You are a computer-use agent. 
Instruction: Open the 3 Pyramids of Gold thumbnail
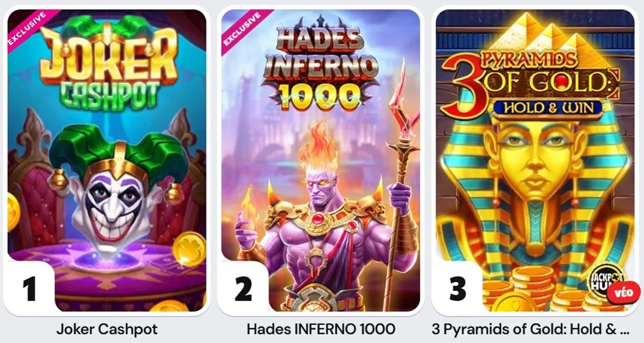[x=535, y=160]
